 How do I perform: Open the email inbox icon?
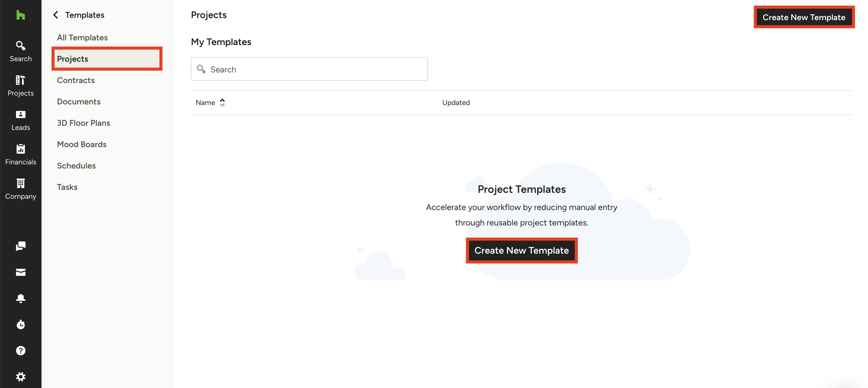20,272
